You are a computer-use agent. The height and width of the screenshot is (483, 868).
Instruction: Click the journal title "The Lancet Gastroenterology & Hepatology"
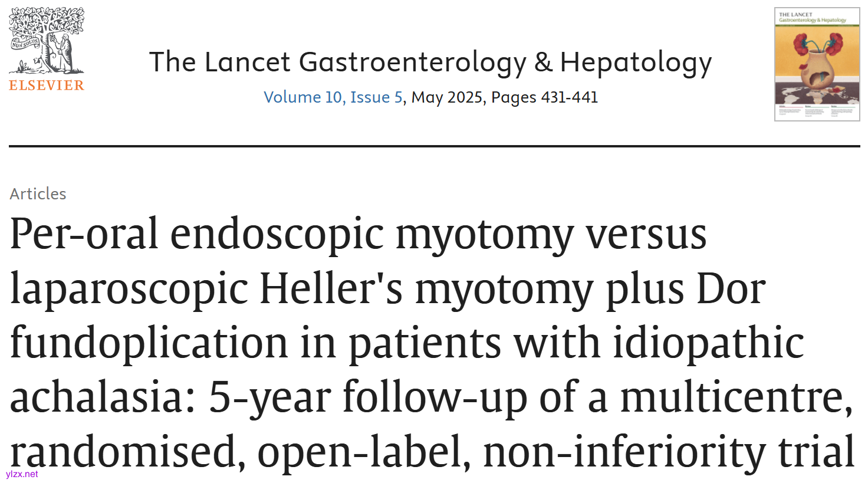click(x=430, y=62)
